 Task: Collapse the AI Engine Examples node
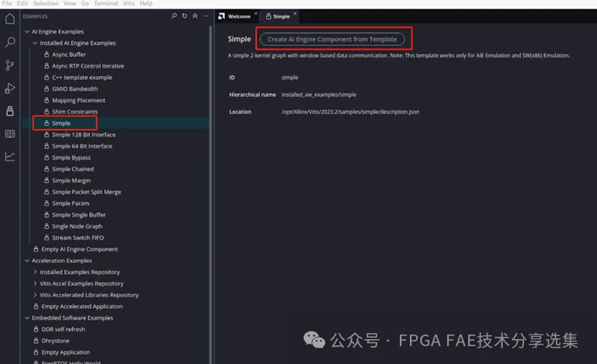pyautogui.click(x=27, y=32)
